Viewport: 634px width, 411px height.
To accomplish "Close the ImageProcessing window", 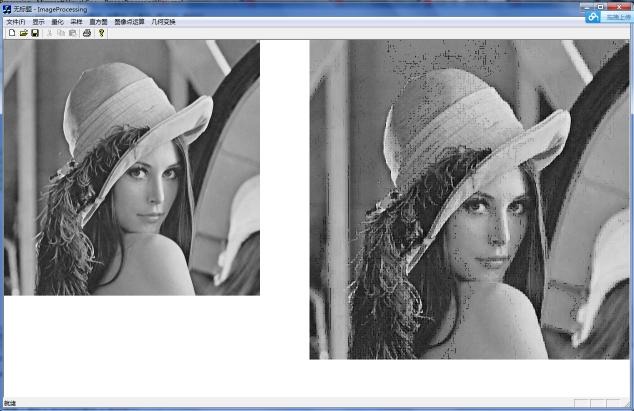I will point(619,7).
